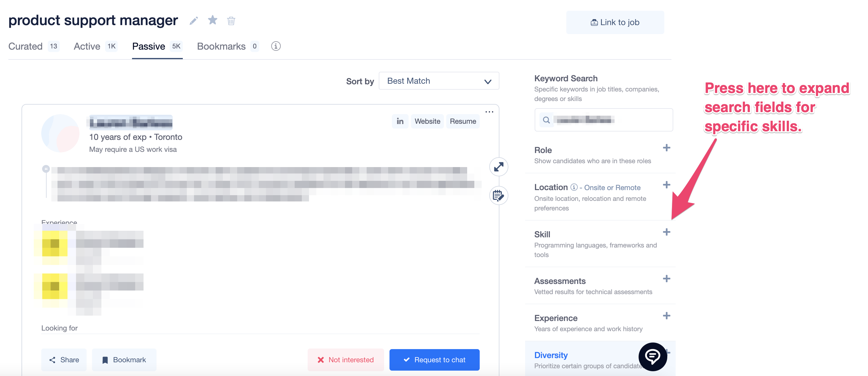Screen dimensions: 868x376
Task: Open the notes icon beside candidate card
Action: (498, 195)
